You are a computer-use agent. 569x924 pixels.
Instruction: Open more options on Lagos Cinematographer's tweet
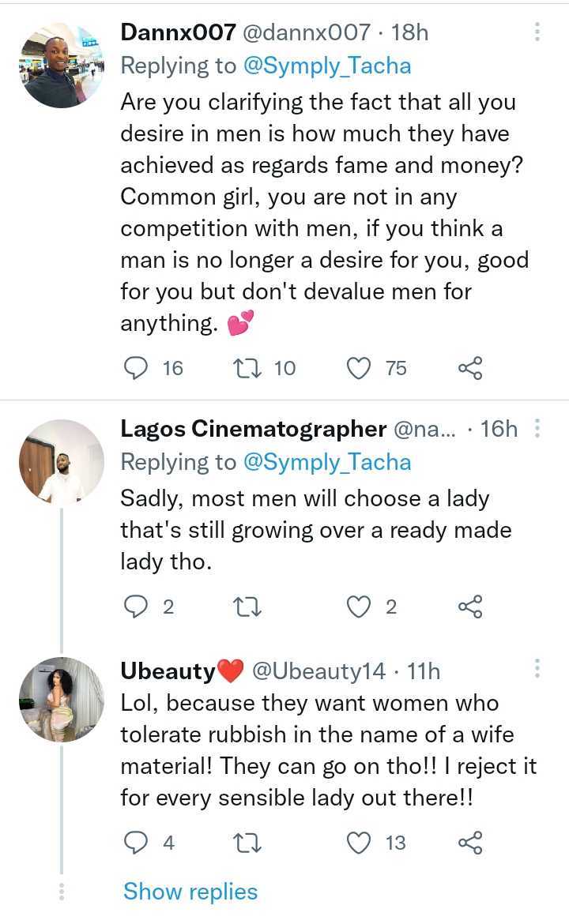click(537, 429)
